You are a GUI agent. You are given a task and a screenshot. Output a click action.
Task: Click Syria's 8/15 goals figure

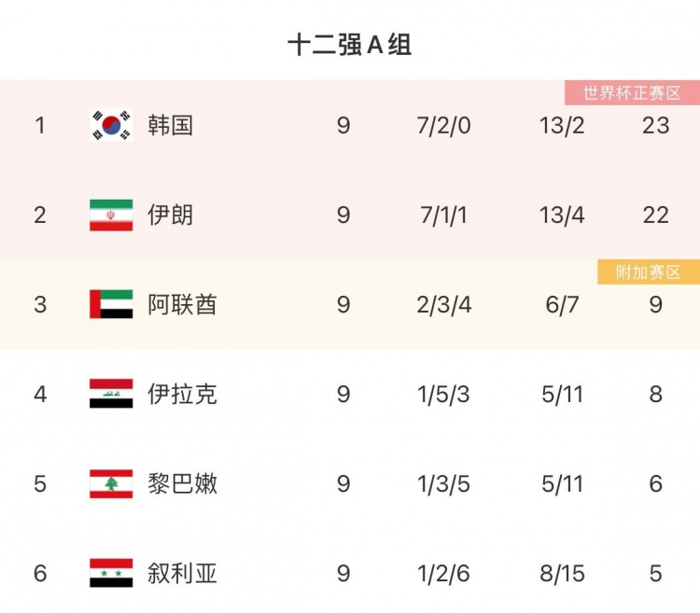562,573
